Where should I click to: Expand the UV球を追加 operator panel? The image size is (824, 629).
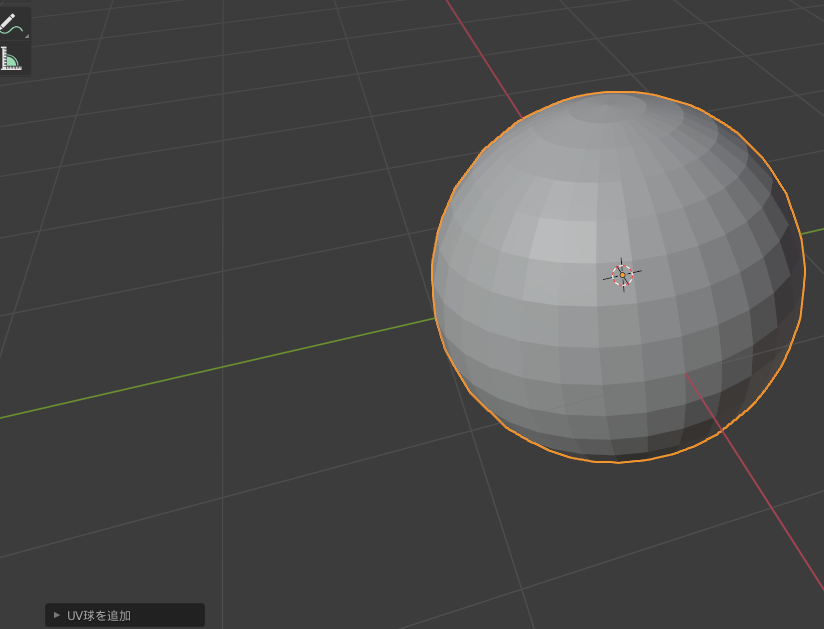coord(57,615)
